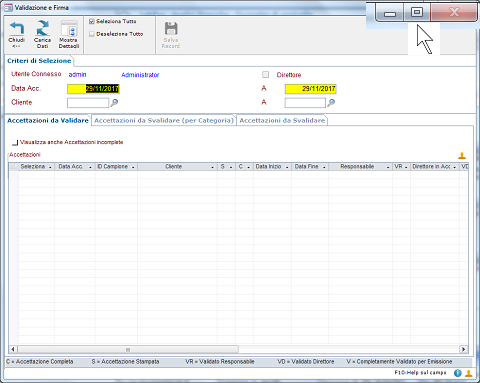480x383 pixels.
Task: Switch to the Accettazioni da Svalidare tab
Action: click(x=282, y=121)
